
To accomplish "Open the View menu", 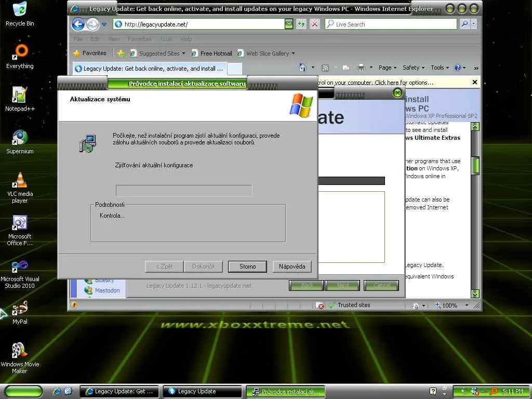I will pos(114,39).
